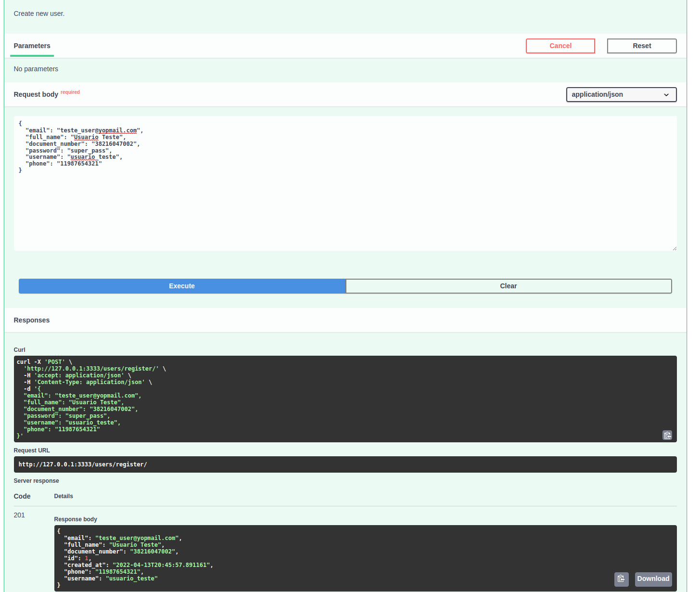
Task: Cancel the try-it-out request
Action: click(x=560, y=46)
